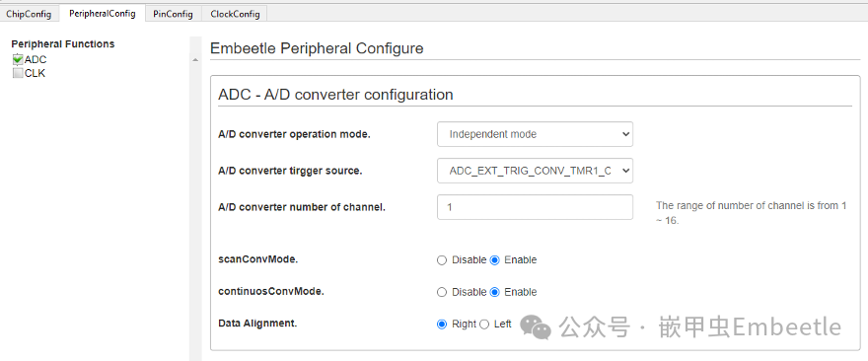Click the CLK label in Peripheral Functions
This screenshot has height=361, width=868.
pos(35,73)
